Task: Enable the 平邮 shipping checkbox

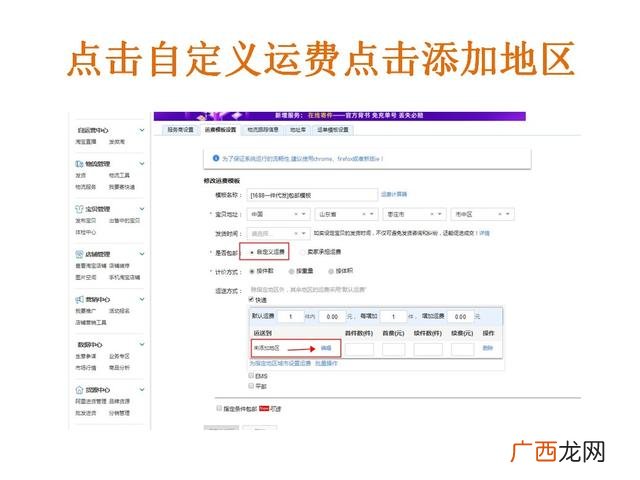Action: click(x=251, y=386)
